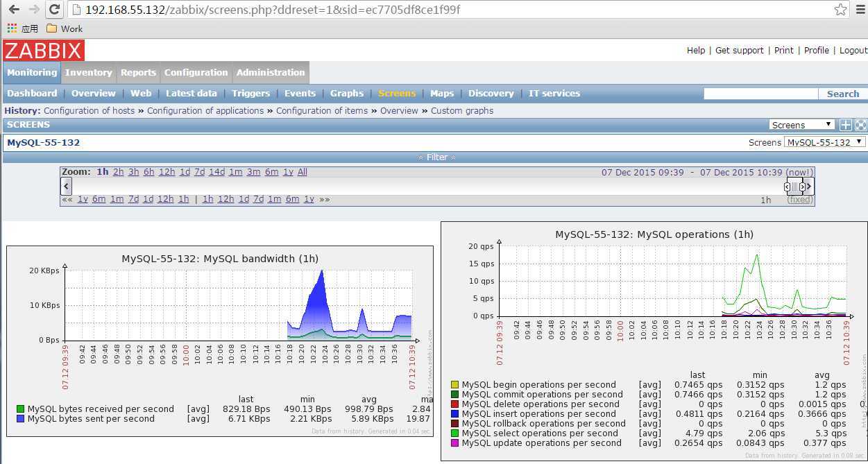Click the ZABBIX logo
Viewport: 868px width, 464px height.
point(44,51)
